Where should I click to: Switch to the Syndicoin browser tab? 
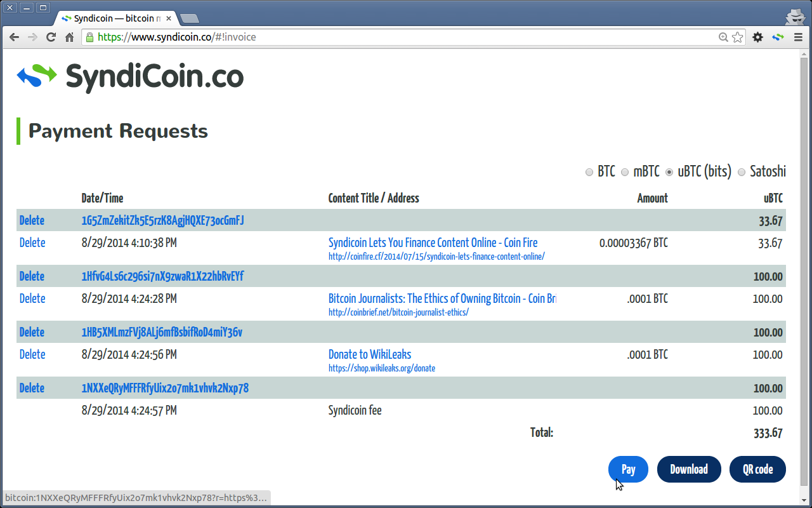click(x=115, y=18)
